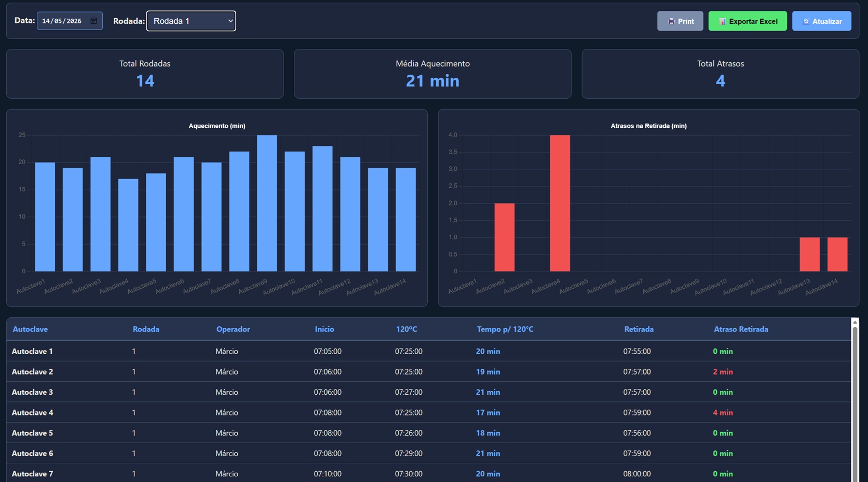
Task: Click the Data date input field
Action: (70, 21)
